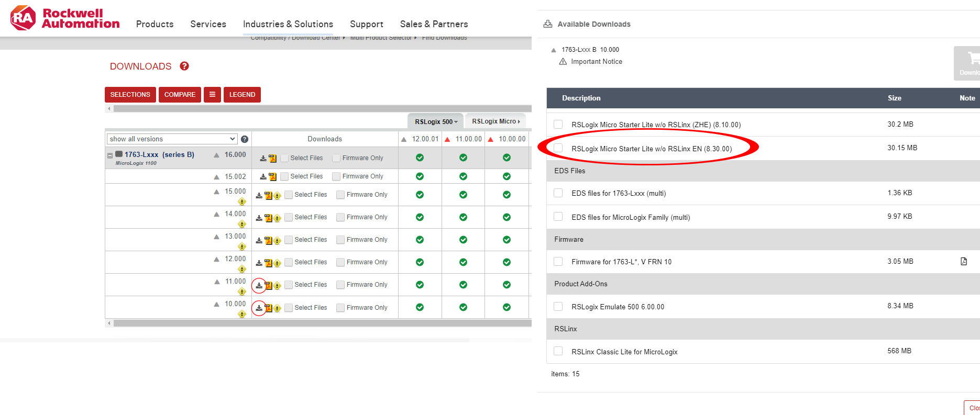980x415 pixels.
Task: Open the release notes PDF icon for 16.000
Action: click(272, 158)
